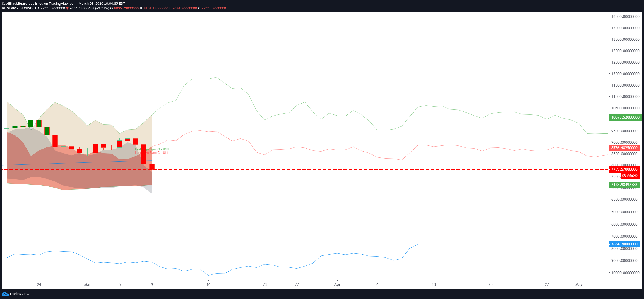Click the 9500 price axis label
The width and height of the screenshot is (644, 299).
tap(624, 131)
